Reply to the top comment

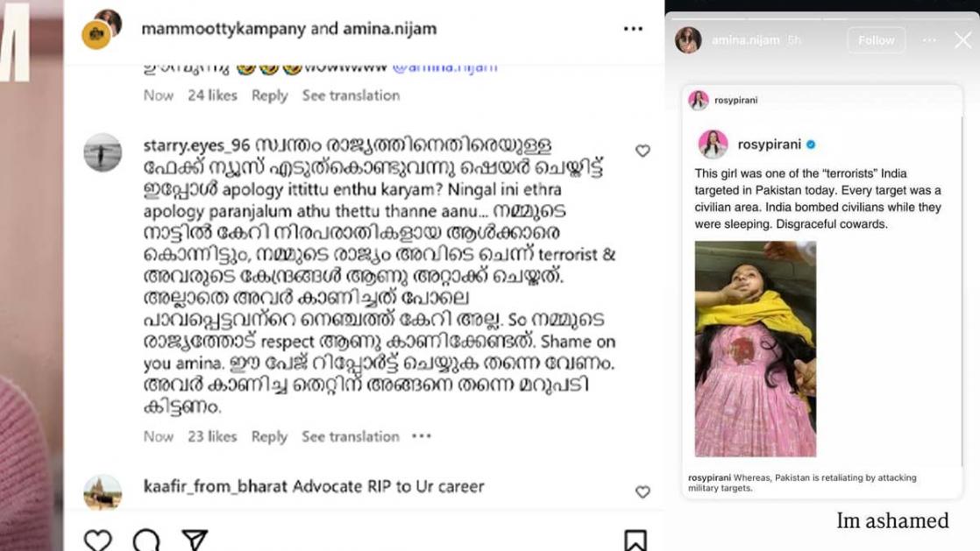point(269,95)
